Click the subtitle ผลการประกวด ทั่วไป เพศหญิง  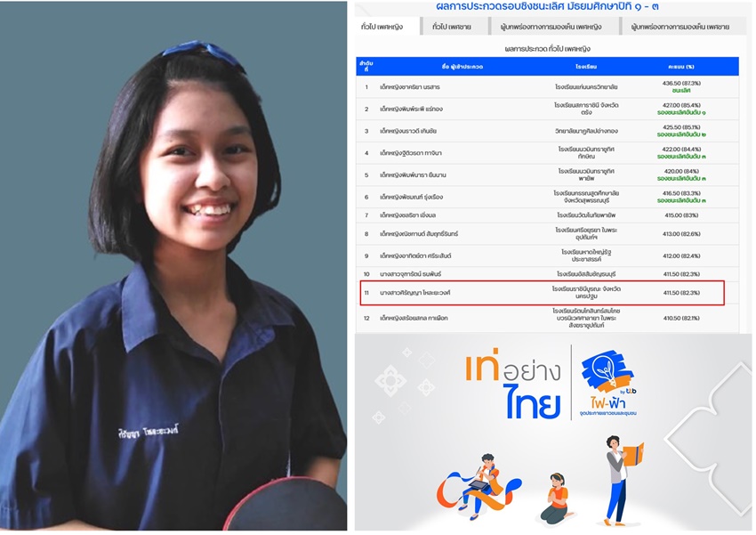pos(547,49)
